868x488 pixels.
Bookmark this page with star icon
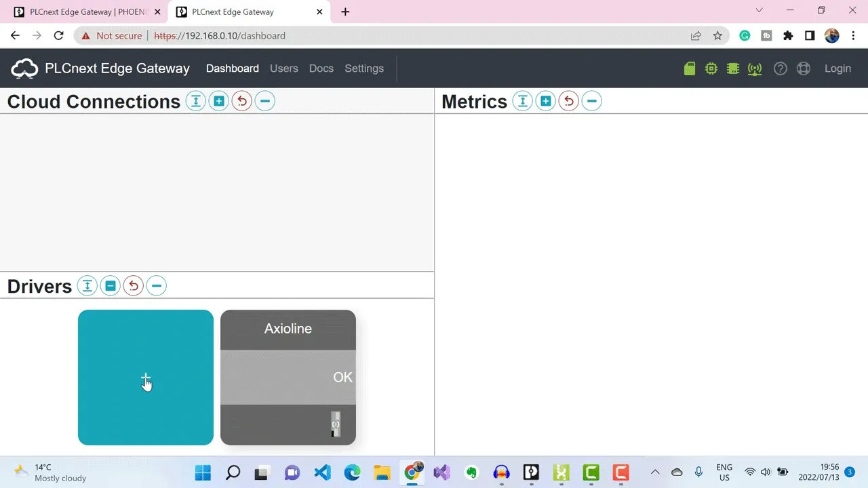[x=717, y=36]
